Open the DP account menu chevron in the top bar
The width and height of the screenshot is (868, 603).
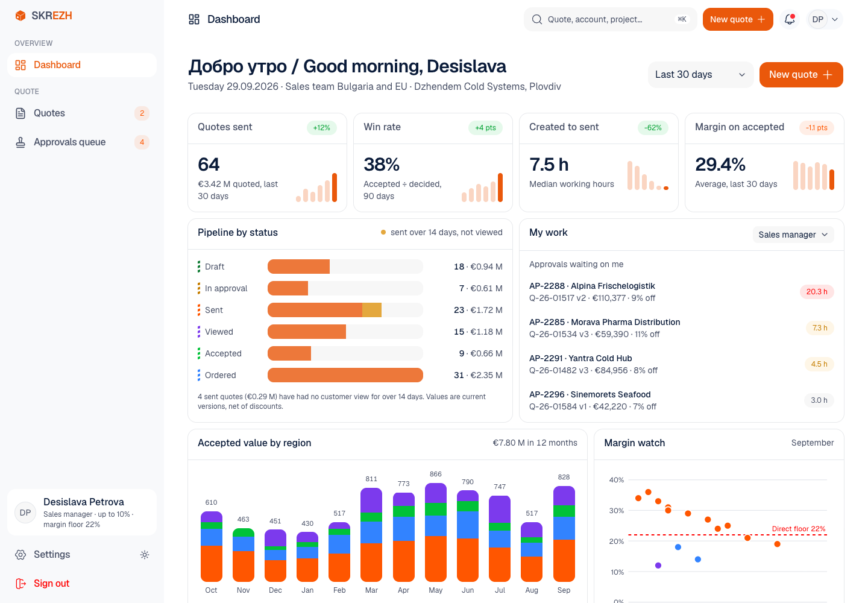coord(835,19)
